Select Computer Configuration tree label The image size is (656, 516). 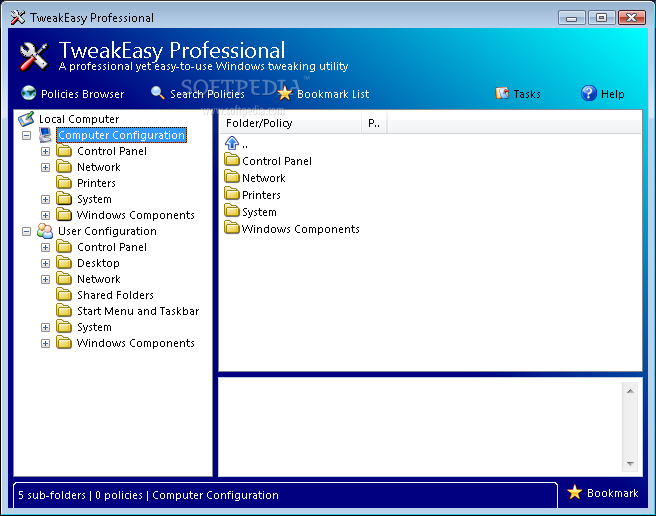tap(121, 135)
